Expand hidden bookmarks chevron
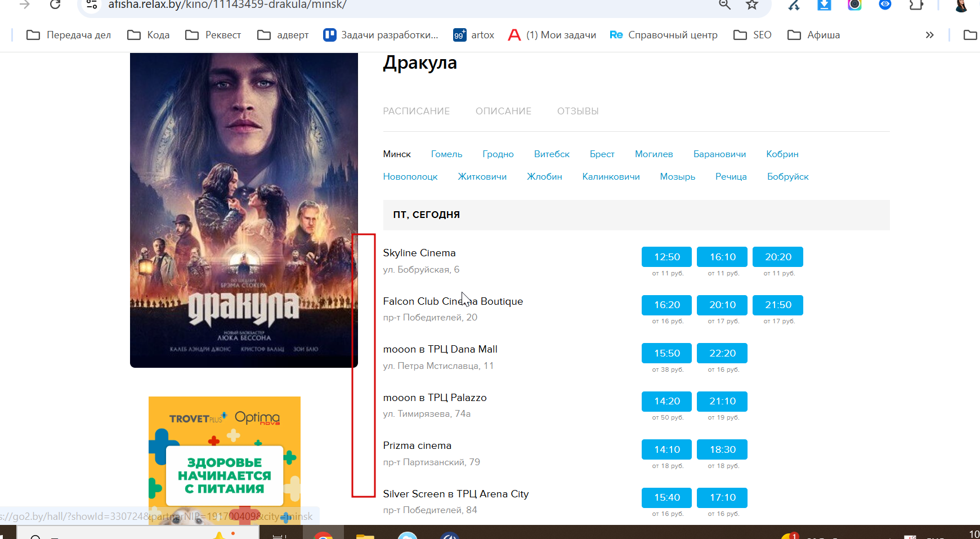The image size is (980, 539). pyautogui.click(x=930, y=35)
